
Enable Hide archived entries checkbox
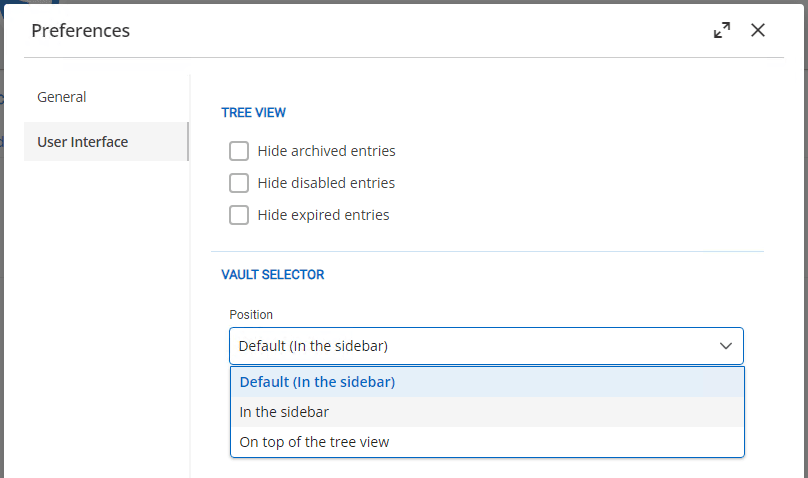click(239, 151)
